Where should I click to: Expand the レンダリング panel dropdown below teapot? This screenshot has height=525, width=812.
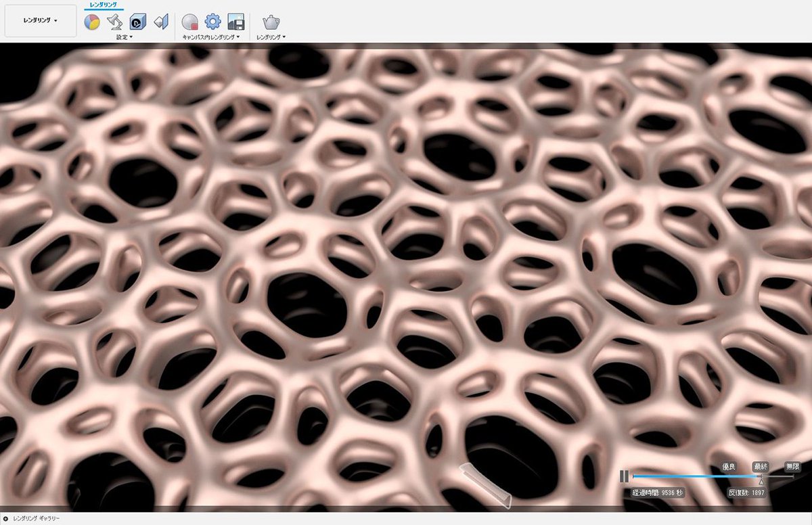point(271,37)
